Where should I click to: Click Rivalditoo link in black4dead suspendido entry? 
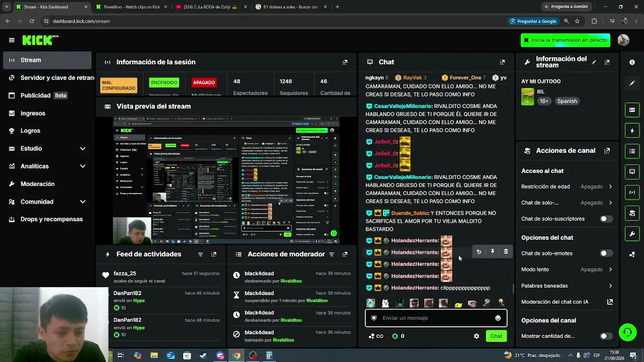(x=316, y=301)
